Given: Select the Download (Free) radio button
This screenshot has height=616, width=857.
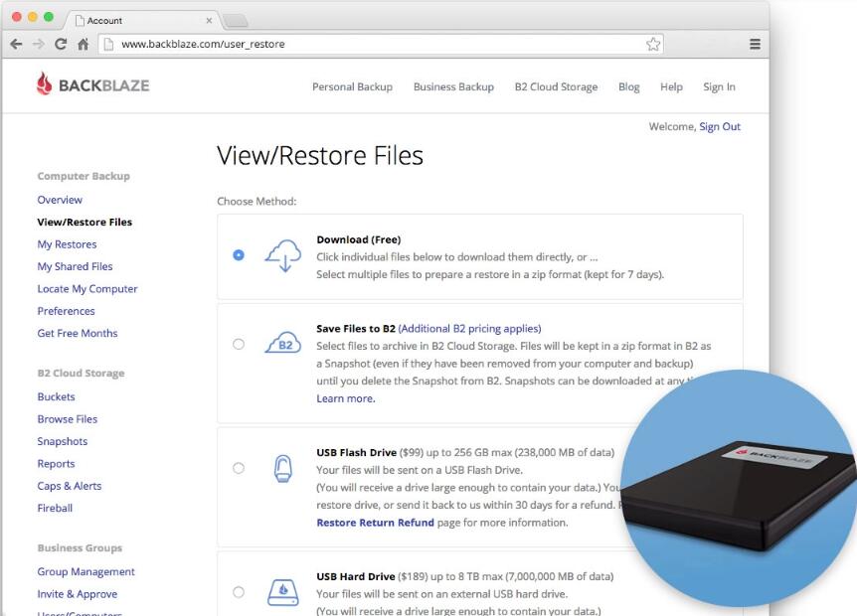Looking at the screenshot, I should pos(239,255).
